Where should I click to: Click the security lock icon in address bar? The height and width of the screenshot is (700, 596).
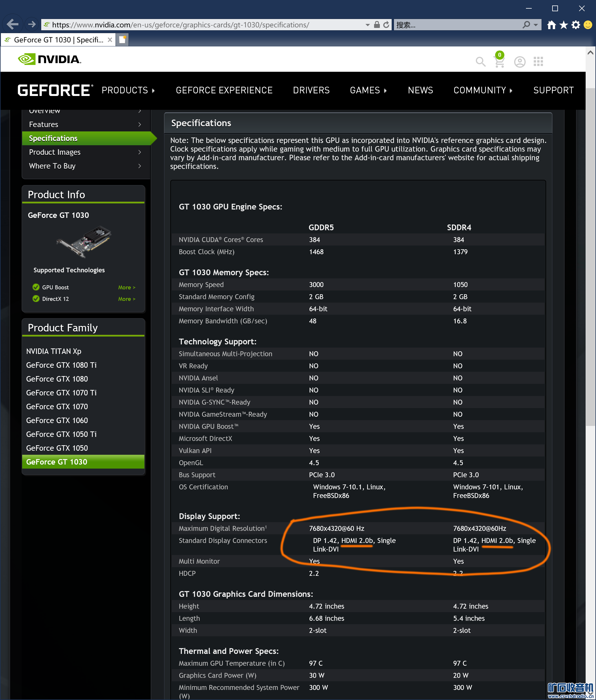[x=377, y=24]
